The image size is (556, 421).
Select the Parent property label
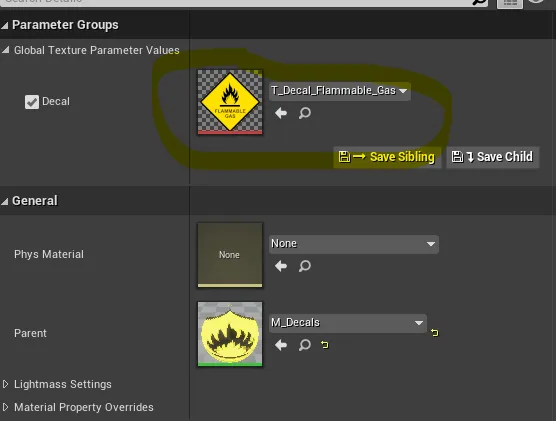(x=30, y=333)
